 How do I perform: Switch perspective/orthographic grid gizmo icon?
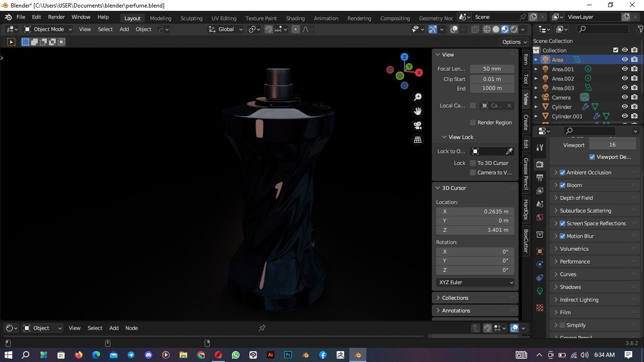tap(418, 140)
